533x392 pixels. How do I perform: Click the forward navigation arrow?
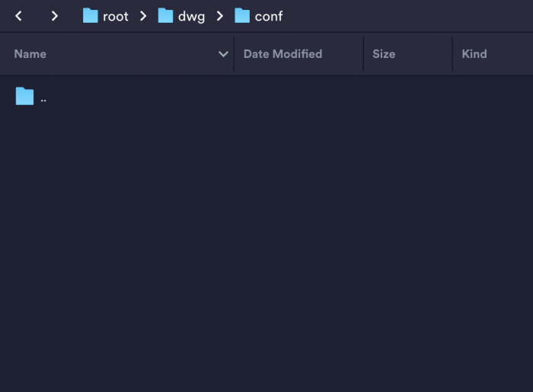54,16
